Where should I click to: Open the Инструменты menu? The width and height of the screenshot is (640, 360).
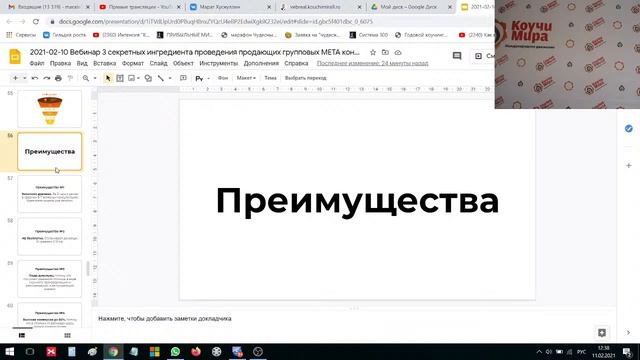tap(218, 63)
